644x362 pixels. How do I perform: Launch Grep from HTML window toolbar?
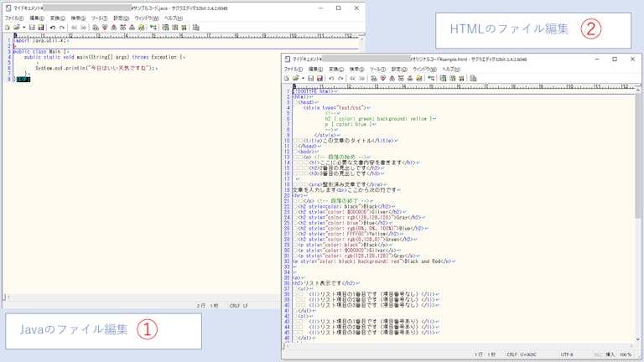419,79
